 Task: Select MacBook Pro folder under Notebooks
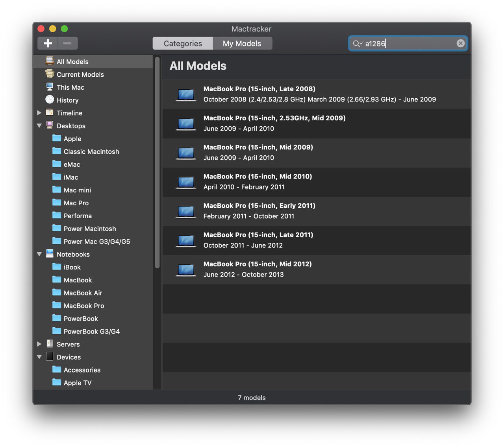click(x=93, y=306)
